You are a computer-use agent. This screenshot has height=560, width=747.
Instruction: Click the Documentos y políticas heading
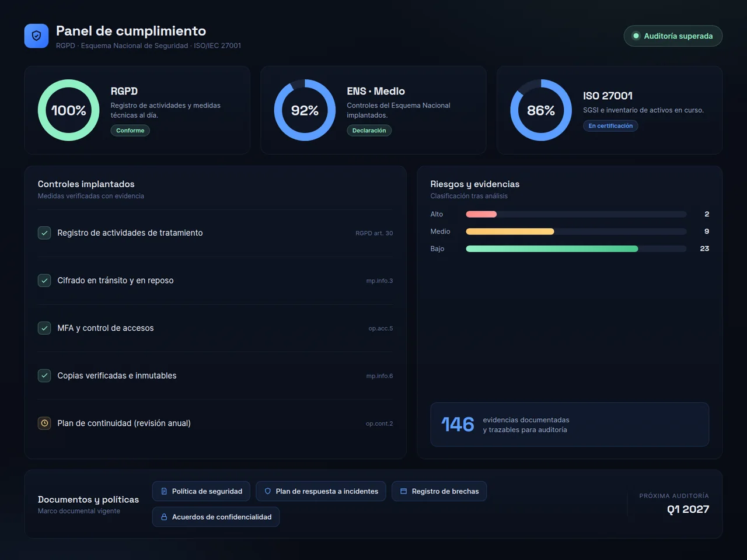(x=88, y=499)
